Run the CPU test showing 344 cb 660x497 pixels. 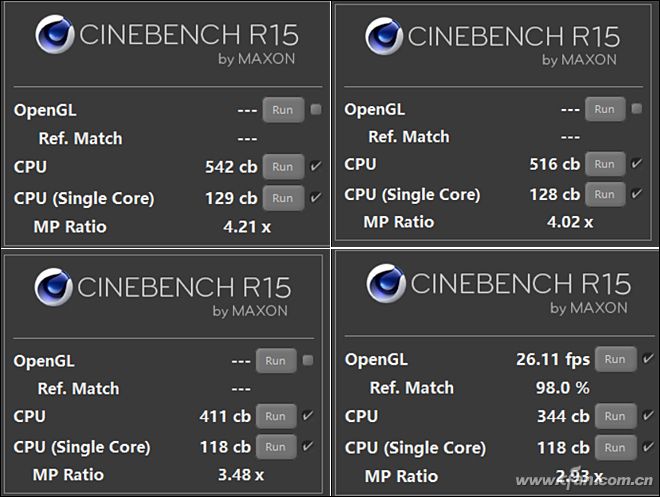pos(615,416)
